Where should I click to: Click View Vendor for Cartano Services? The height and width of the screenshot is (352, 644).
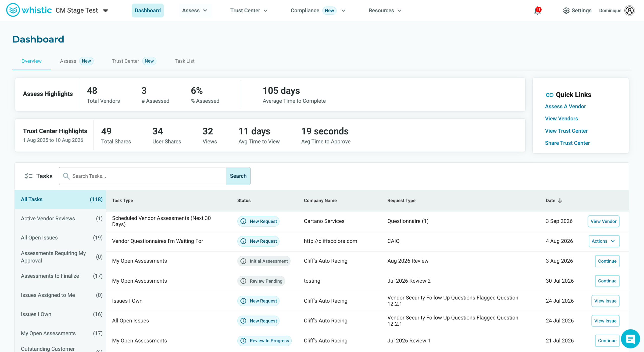603,221
